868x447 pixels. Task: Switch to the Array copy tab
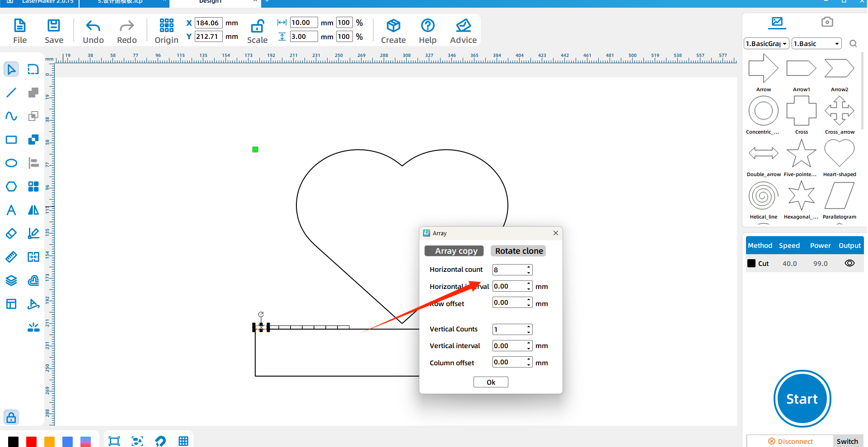point(454,251)
